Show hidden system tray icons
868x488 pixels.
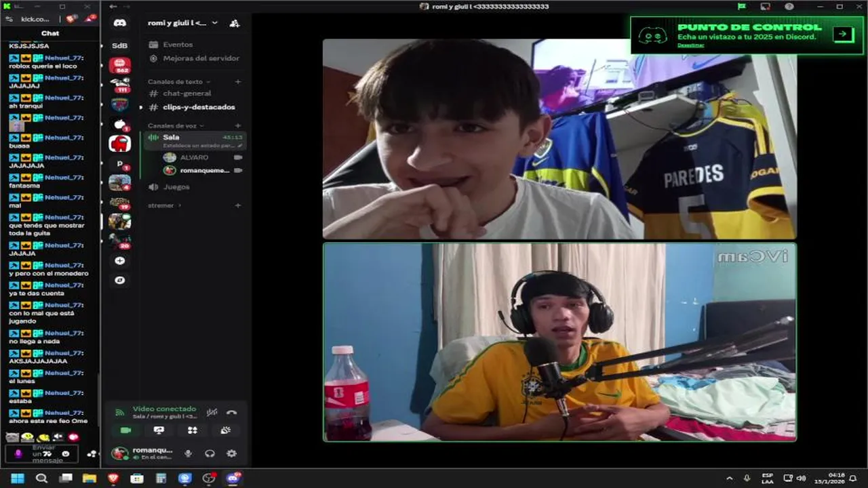pyautogui.click(x=729, y=479)
